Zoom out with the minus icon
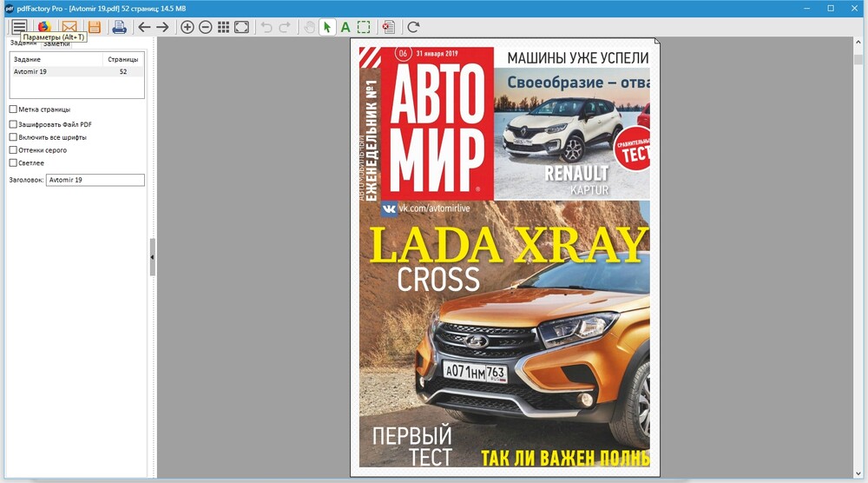The height and width of the screenshot is (483, 868). [206, 27]
